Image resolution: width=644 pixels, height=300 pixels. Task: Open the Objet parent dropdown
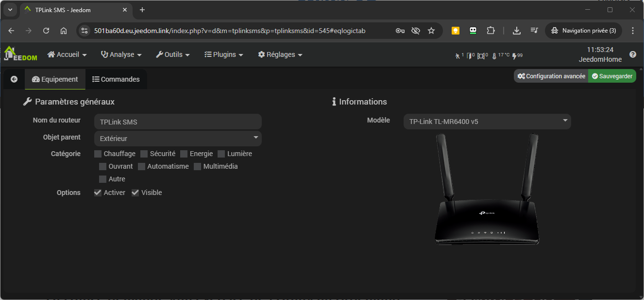[178, 139]
